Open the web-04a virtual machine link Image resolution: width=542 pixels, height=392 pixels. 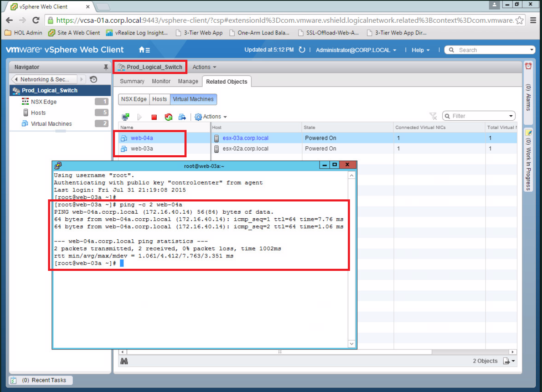point(142,138)
